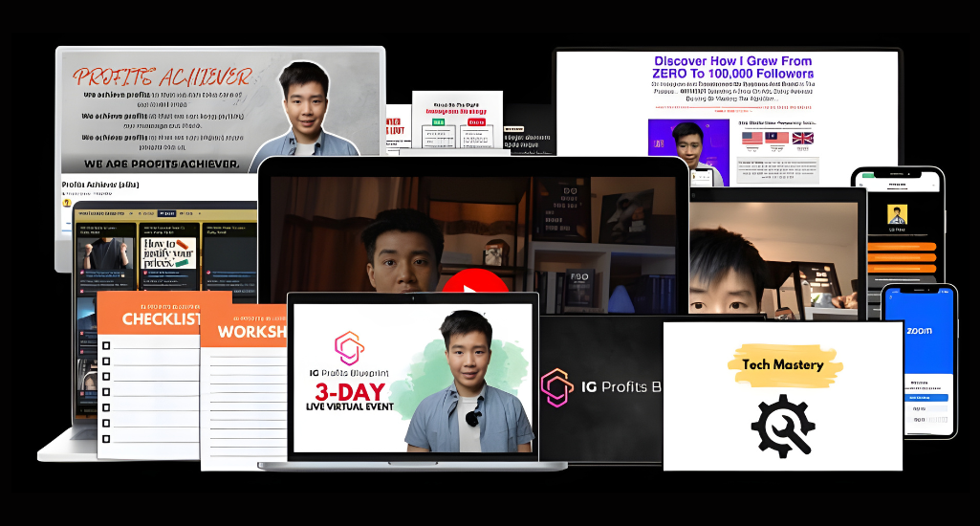980x526 pixels.
Task: Click the 'LIVE VIRTUAL EVENT' caption
Action: [x=349, y=407]
